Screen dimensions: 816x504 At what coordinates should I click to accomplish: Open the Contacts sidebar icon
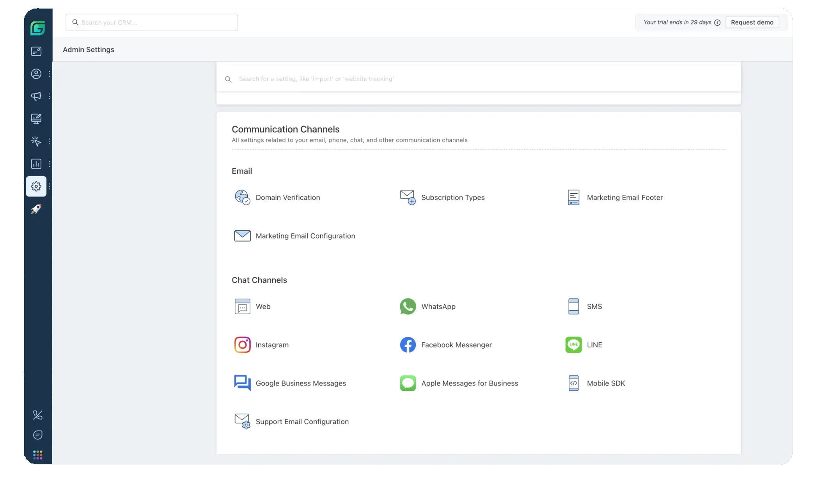click(x=36, y=74)
